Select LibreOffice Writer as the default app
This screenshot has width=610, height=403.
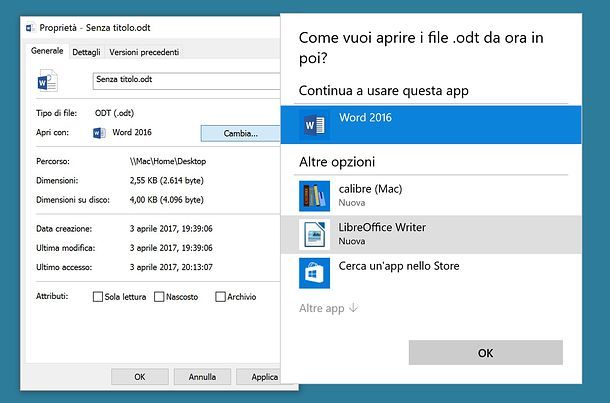[x=431, y=234]
